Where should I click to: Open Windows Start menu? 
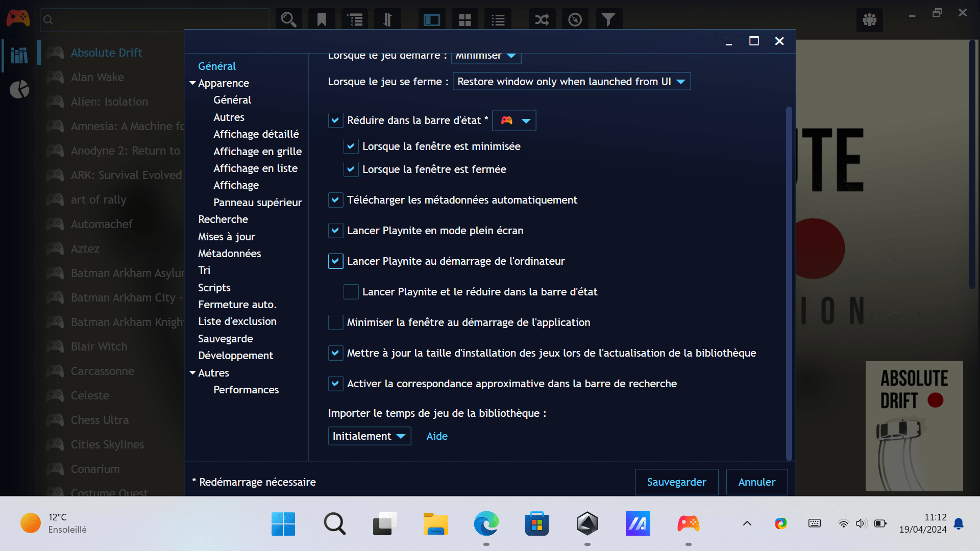coord(283,523)
